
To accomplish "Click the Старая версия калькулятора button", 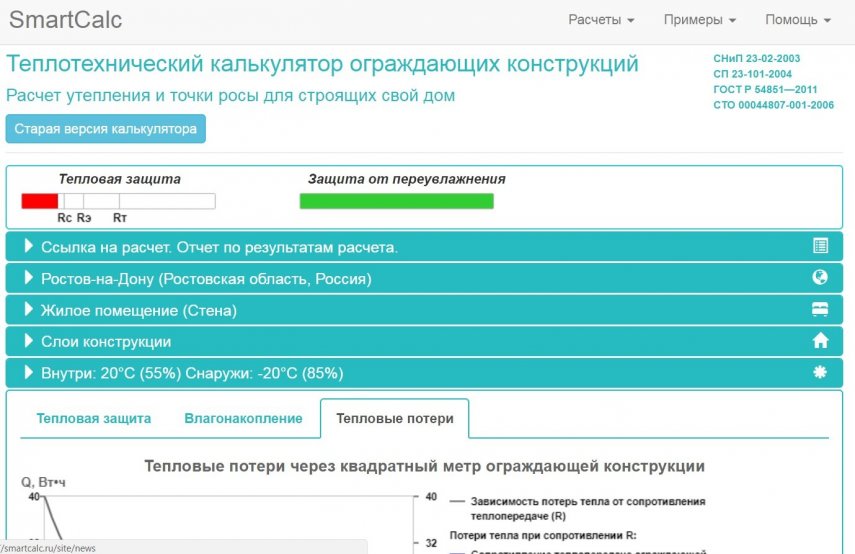I will [106, 129].
